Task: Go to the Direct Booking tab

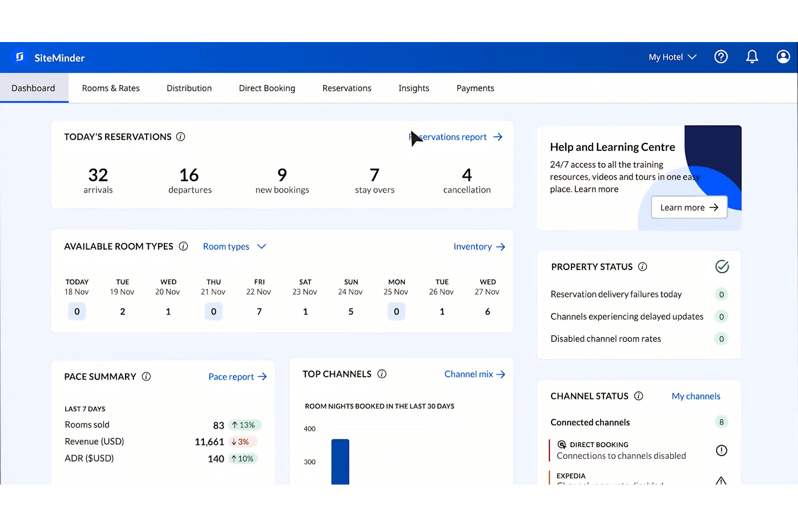Action: pyautogui.click(x=267, y=88)
